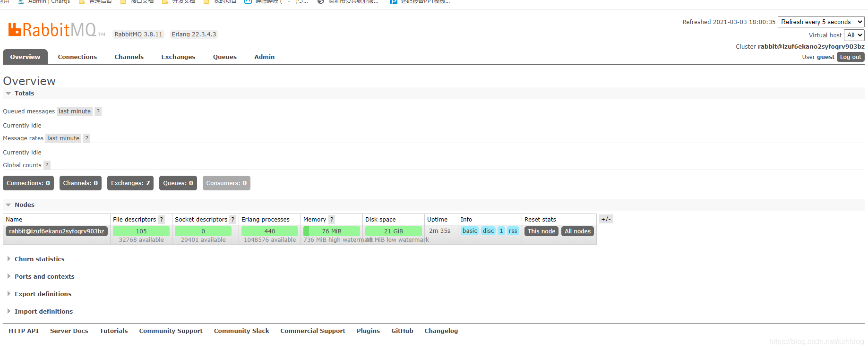This screenshot has height=350, width=868.
Task: Log out of guest user
Action: 851,57
